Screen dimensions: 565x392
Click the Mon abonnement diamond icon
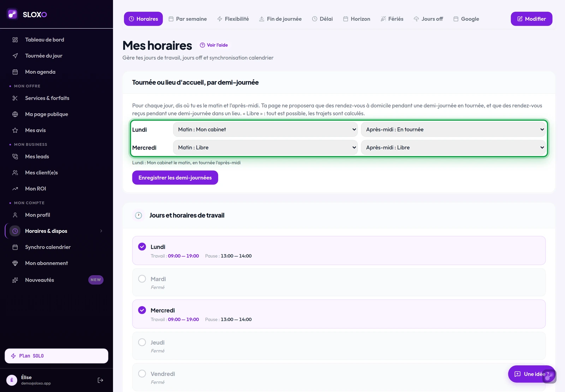[x=15, y=263]
